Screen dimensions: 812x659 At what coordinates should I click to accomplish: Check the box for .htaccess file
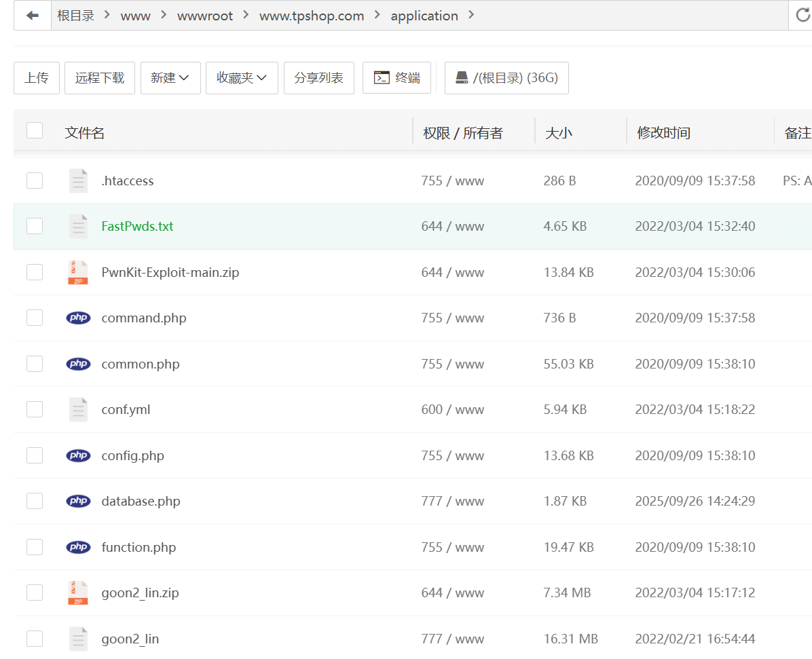(35, 181)
